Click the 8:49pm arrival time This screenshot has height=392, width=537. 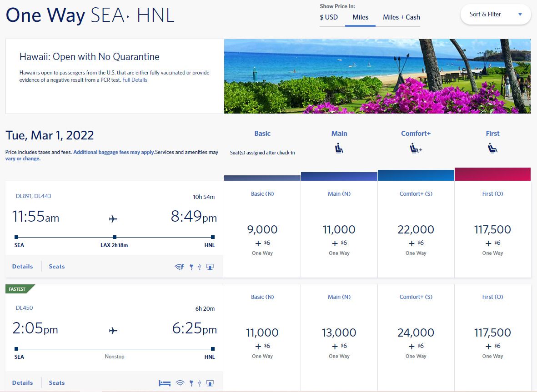tap(194, 217)
